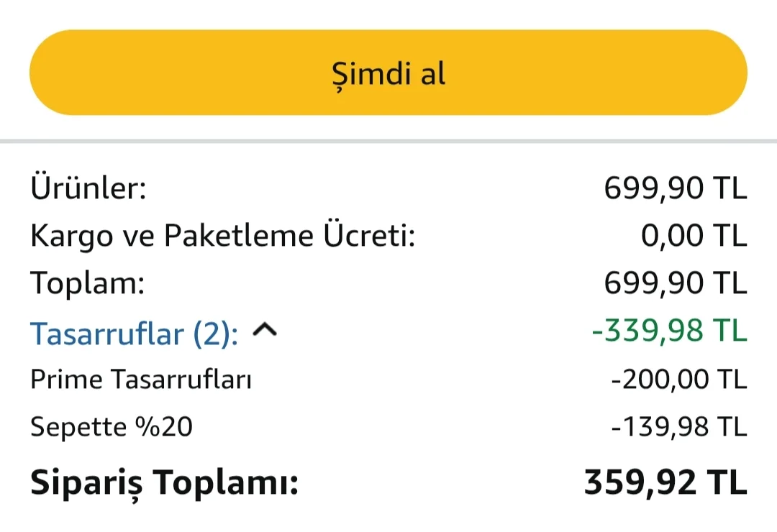Select the 359,92 TL order total
777x532 pixels.
pos(665,482)
